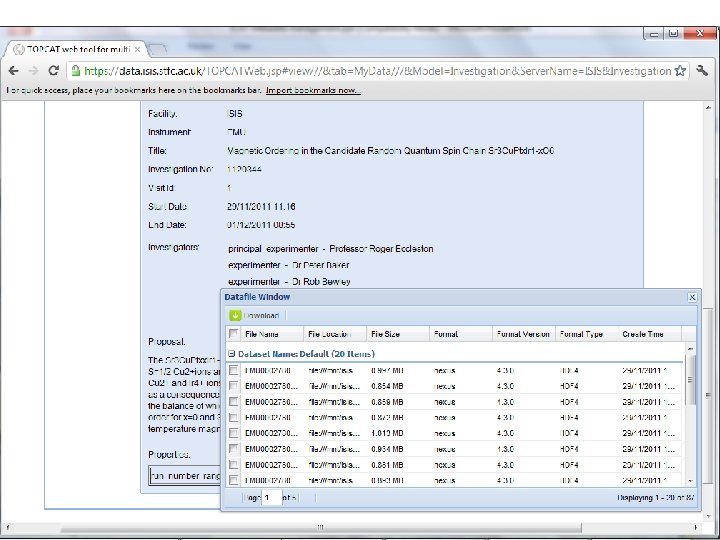This screenshot has width=720, height=540.
Task: Click the 0.934 MB file size cell
Action: point(387,449)
